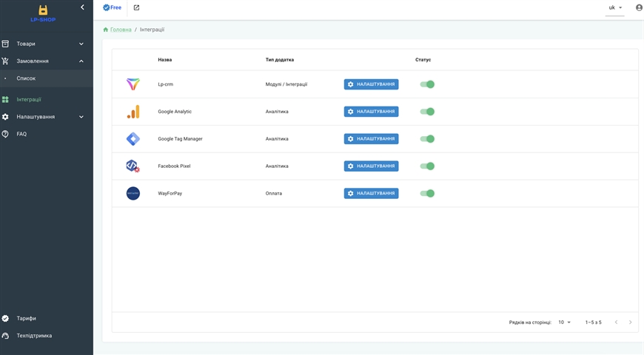Open the uk language dropdown
Viewport: 644px width, 355px height.
click(x=615, y=7)
